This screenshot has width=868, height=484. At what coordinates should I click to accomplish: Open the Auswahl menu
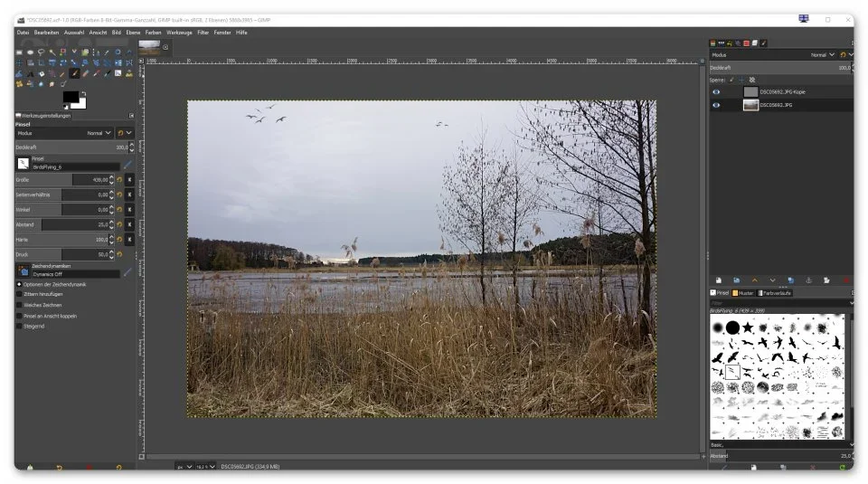click(73, 33)
